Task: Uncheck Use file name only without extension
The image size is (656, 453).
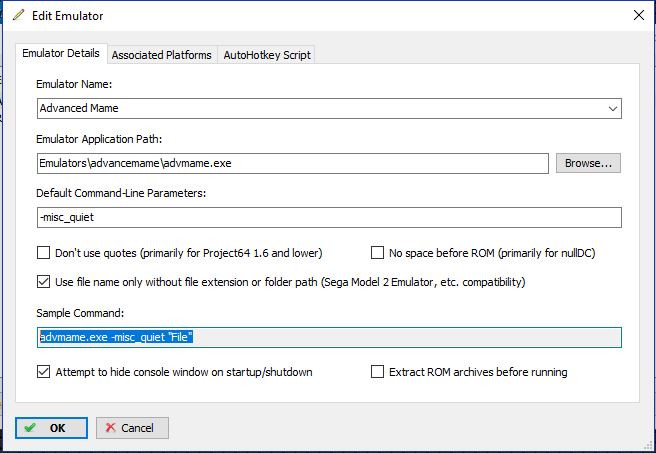Action: click(x=44, y=282)
